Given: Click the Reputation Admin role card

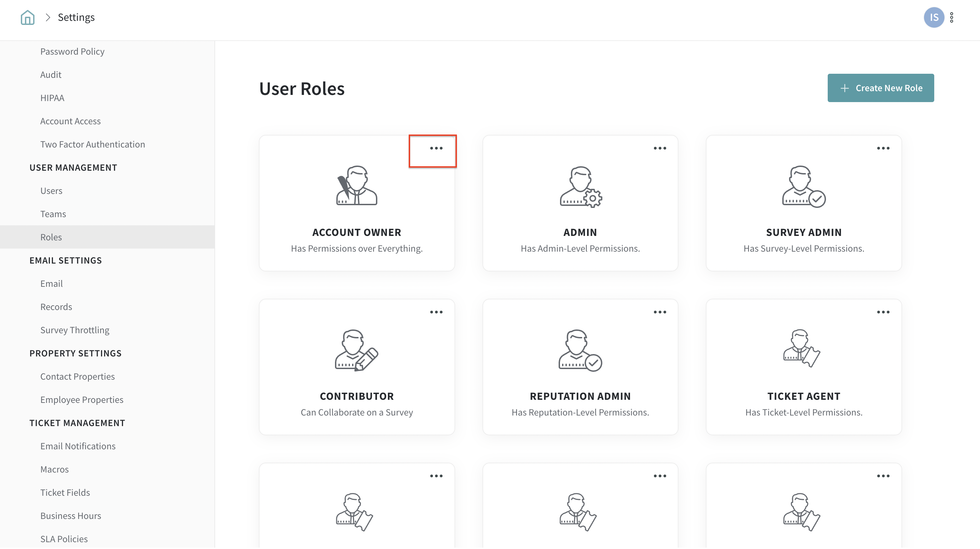Looking at the screenshot, I should 580,403.
